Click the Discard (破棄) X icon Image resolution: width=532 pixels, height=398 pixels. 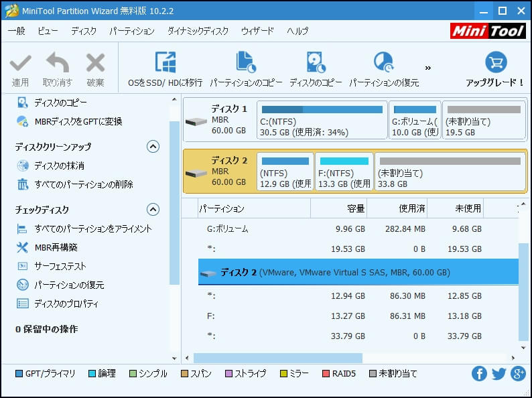[95, 62]
